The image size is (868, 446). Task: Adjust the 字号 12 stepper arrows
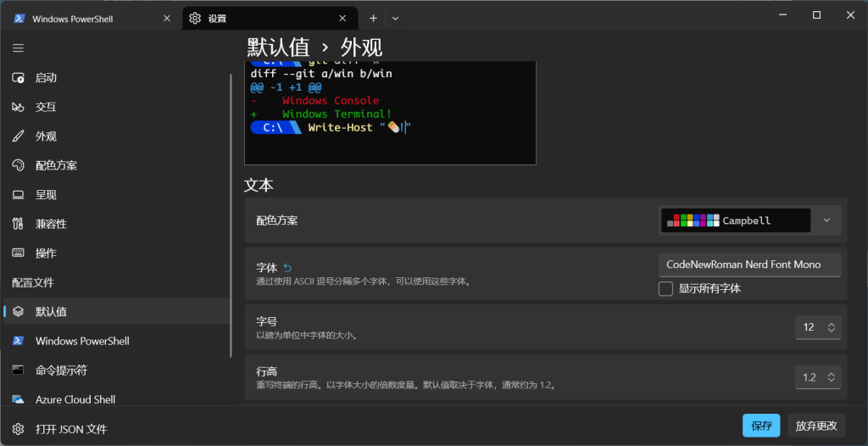(x=831, y=327)
